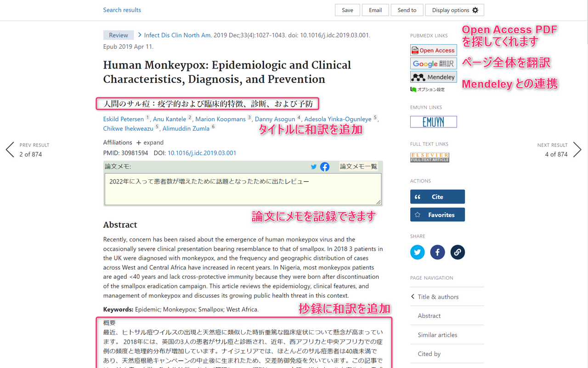The image size is (588, 368).
Task: Open 論文メモ一覧 list button
Action: click(x=358, y=167)
